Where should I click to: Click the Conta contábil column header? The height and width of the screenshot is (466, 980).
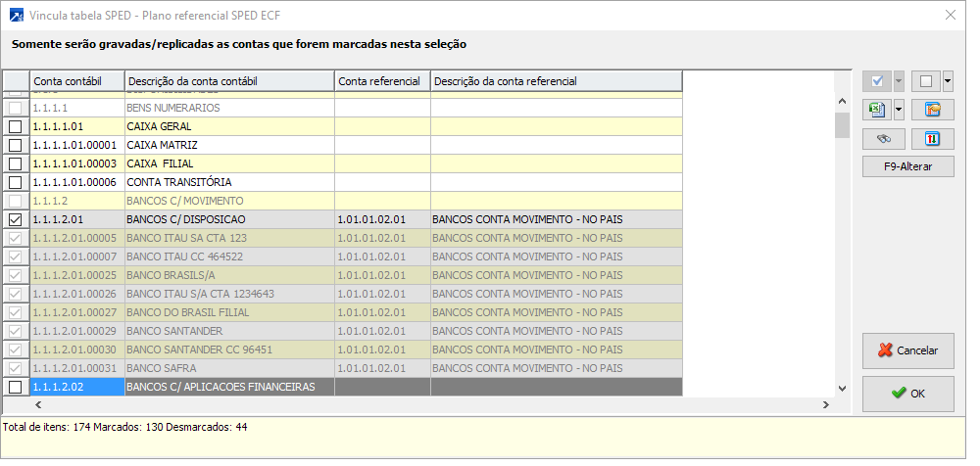pyautogui.click(x=76, y=81)
